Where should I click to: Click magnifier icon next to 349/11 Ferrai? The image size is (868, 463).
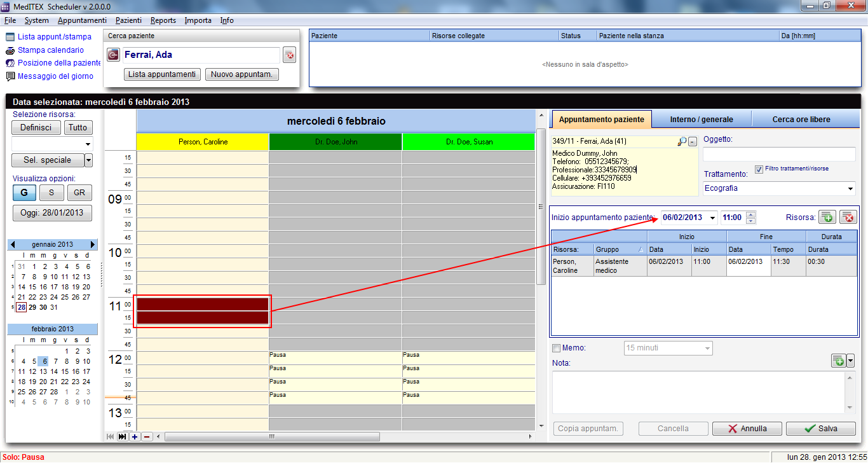(682, 141)
